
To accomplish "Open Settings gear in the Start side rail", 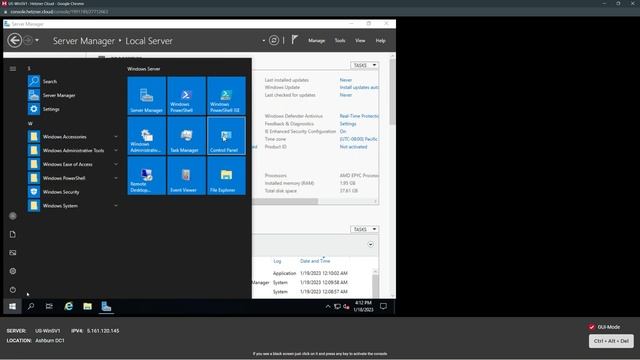I will [13, 271].
